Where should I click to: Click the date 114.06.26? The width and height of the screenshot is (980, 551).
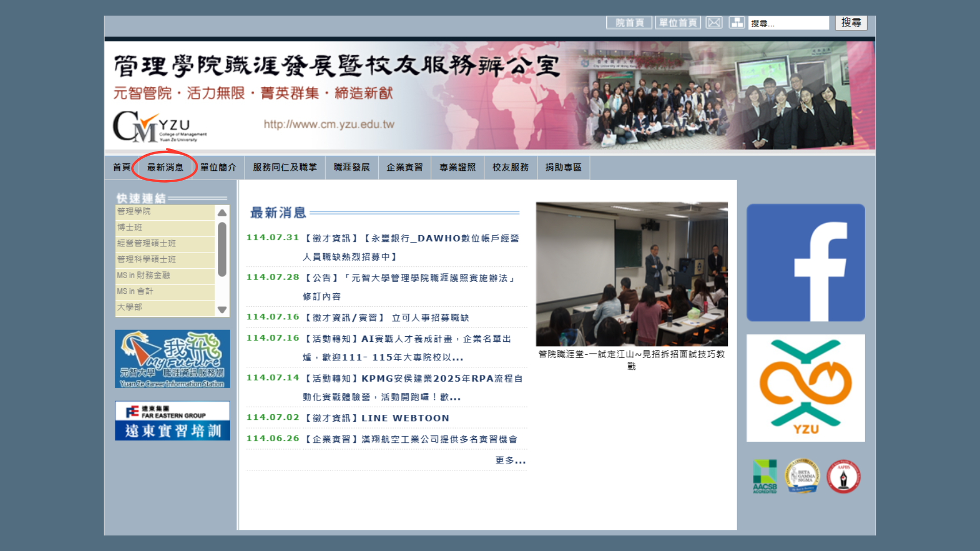[273, 439]
